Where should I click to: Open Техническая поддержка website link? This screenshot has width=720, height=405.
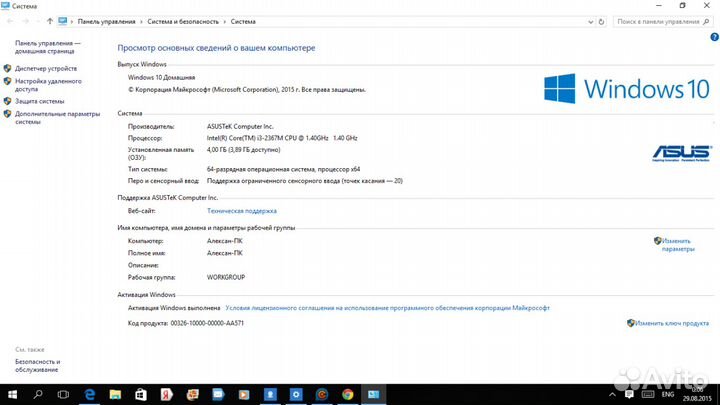[242, 211]
